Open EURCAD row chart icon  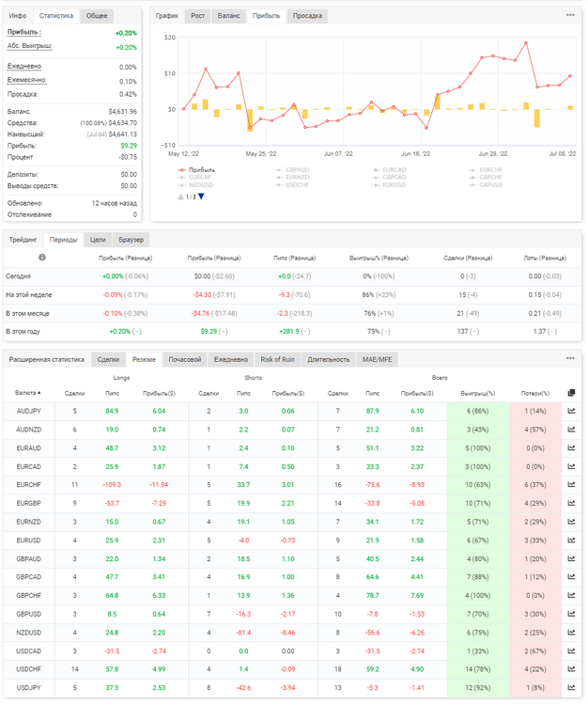tap(571, 466)
